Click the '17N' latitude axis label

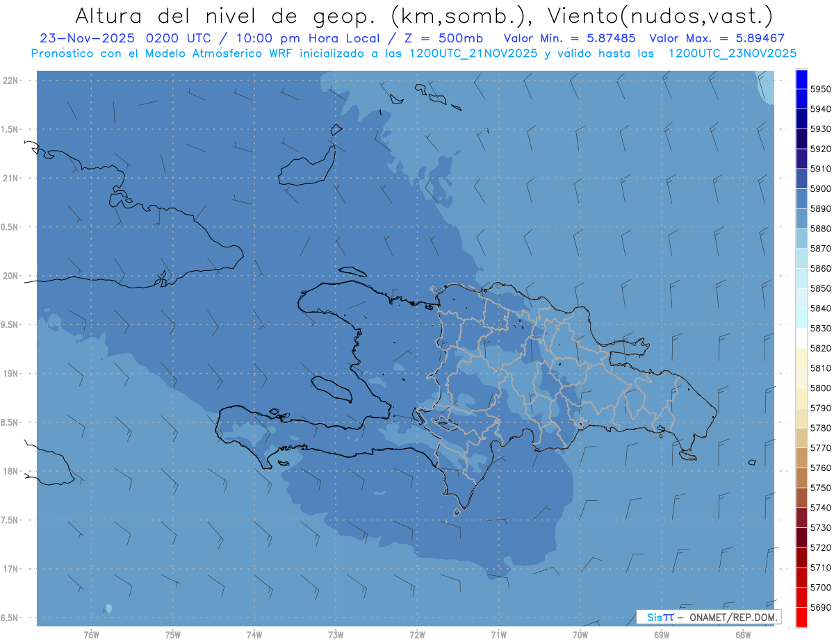[x=10, y=569]
